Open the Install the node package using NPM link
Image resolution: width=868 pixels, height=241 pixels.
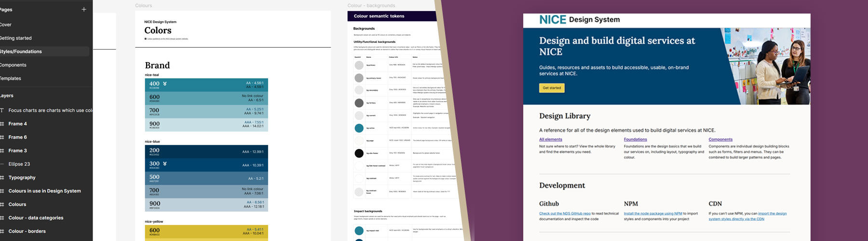pos(653,214)
